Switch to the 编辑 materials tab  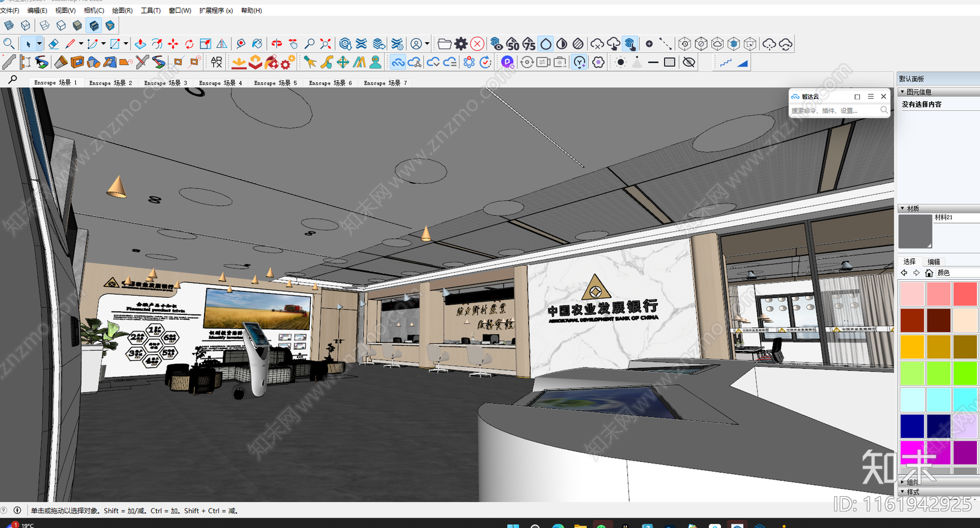(933, 262)
